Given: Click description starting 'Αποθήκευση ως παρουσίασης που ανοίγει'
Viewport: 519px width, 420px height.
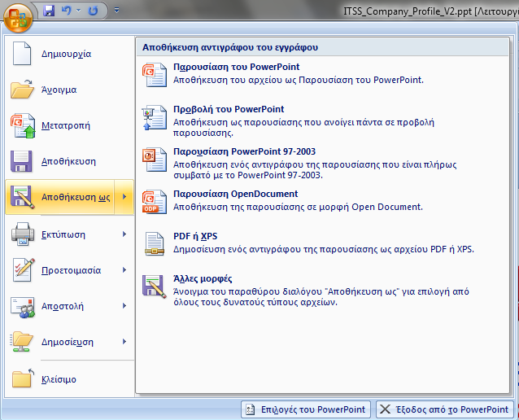Looking at the screenshot, I should 304,128.
